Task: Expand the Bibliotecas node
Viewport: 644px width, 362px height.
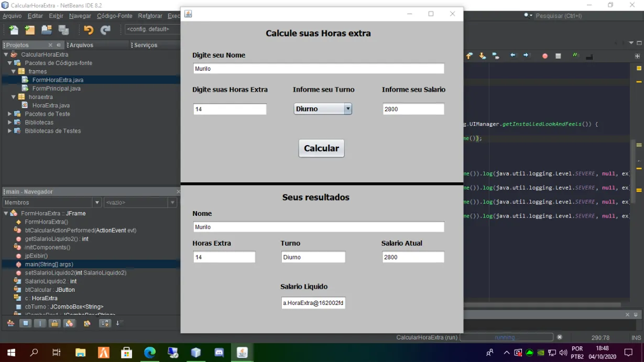Action: (x=9, y=122)
